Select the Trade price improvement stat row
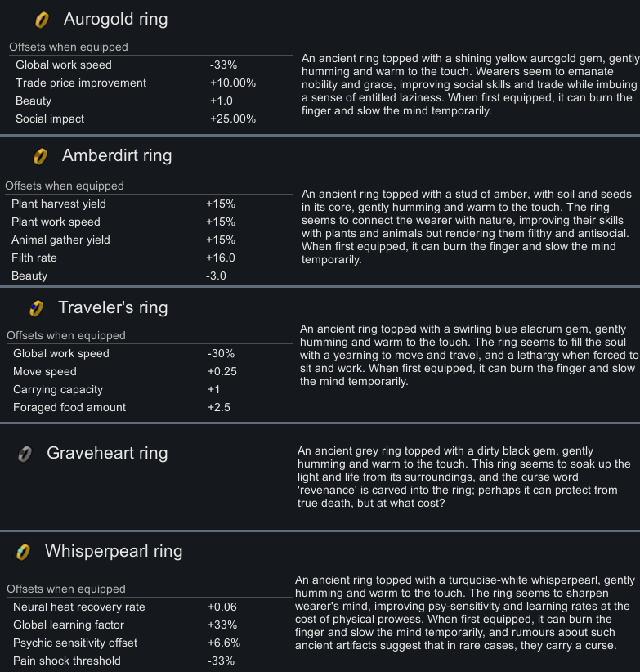The width and height of the screenshot is (640, 672). coord(150,83)
